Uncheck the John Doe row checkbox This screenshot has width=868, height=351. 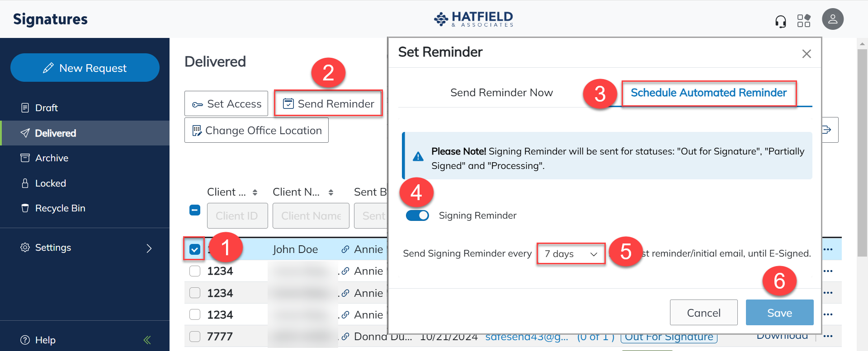pyautogui.click(x=195, y=249)
